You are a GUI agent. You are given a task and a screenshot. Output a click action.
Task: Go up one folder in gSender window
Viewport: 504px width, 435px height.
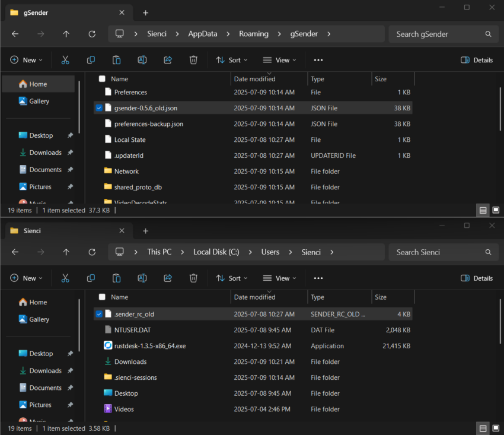tap(66, 34)
